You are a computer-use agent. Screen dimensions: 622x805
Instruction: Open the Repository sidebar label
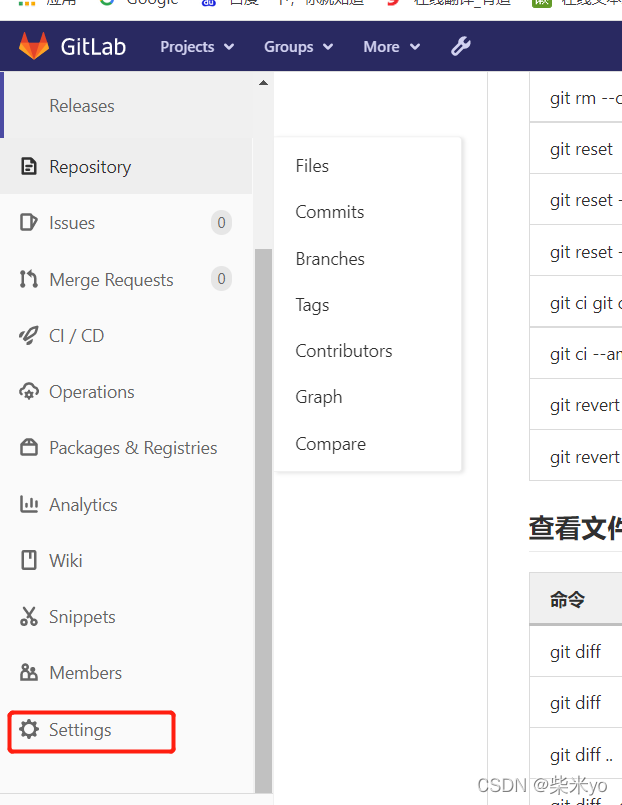[90, 167]
